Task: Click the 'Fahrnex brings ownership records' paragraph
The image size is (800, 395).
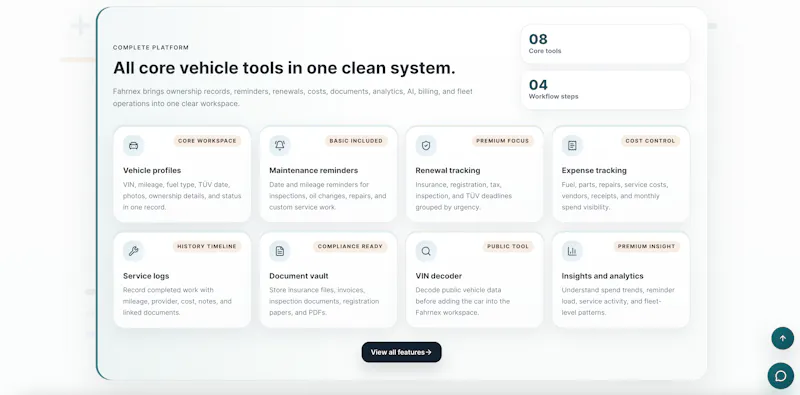Action: click(293, 97)
